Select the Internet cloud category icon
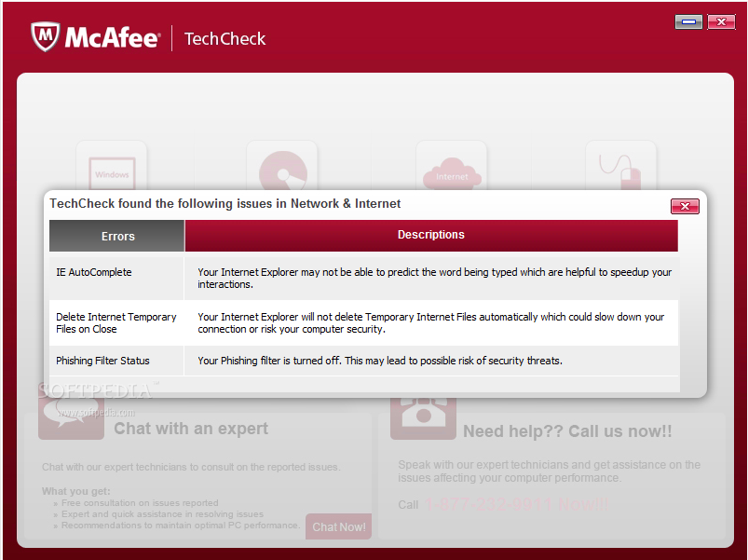Viewport: 748px width, 560px height. pyautogui.click(x=451, y=167)
